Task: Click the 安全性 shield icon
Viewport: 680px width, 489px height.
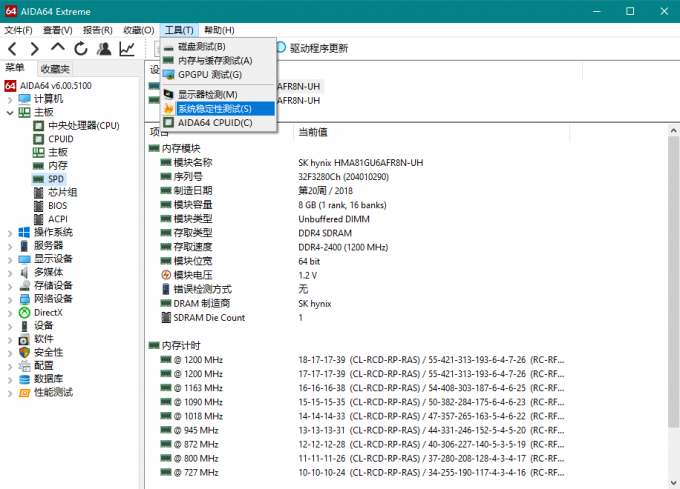Action: [24, 353]
